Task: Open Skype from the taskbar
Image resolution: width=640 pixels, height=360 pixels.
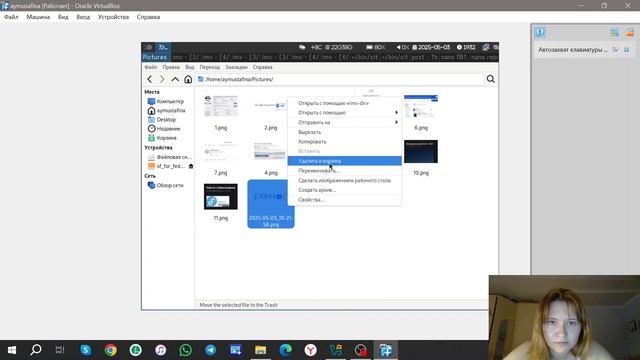Action: coord(86,350)
